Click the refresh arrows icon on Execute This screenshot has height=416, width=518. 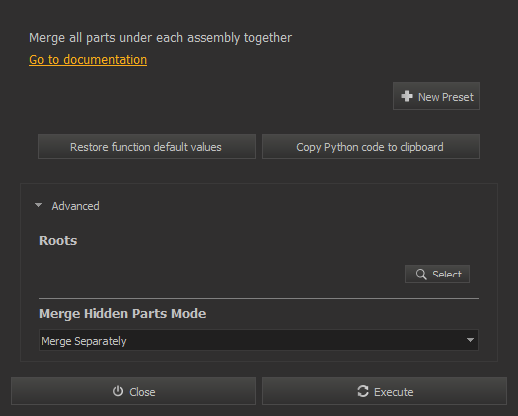coord(363,391)
